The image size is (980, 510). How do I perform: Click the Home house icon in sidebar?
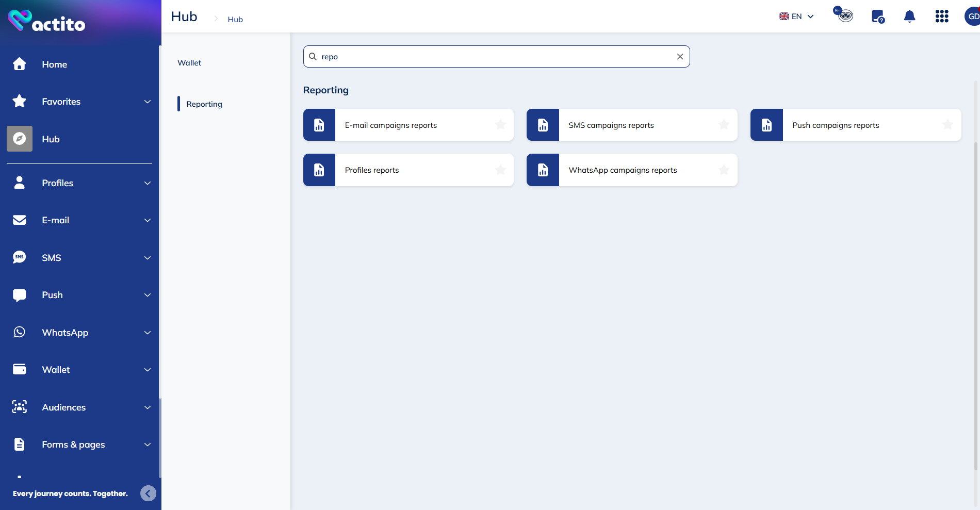[x=20, y=64]
